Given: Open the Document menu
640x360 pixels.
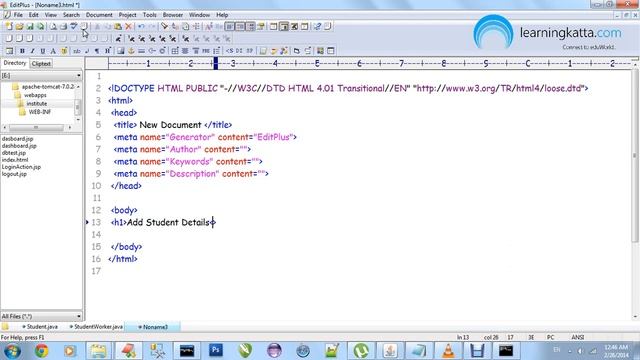Looking at the screenshot, I should click(x=99, y=15).
